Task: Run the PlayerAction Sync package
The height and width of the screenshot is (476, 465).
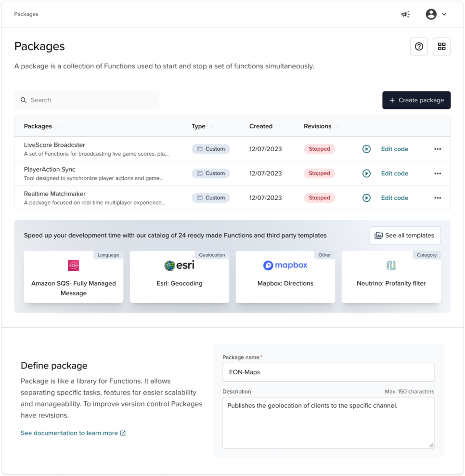Action: click(x=366, y=173)
